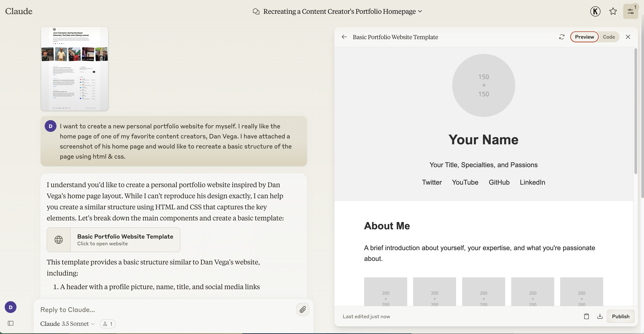Screen dimensions: 644x334
Task: Go back with artifact arrow icon
Action: click(x=344, y=37)
